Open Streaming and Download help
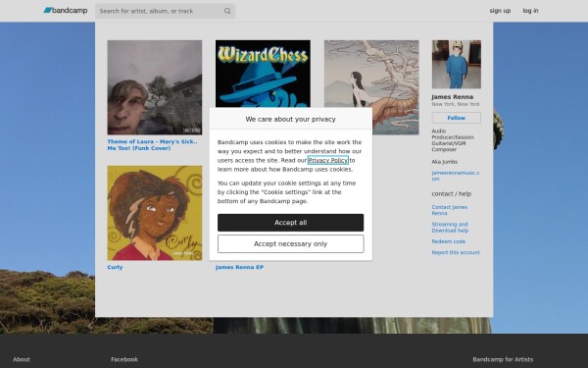Image resolution: width=588 pixels, height=368 pixels. click(450, 228)
